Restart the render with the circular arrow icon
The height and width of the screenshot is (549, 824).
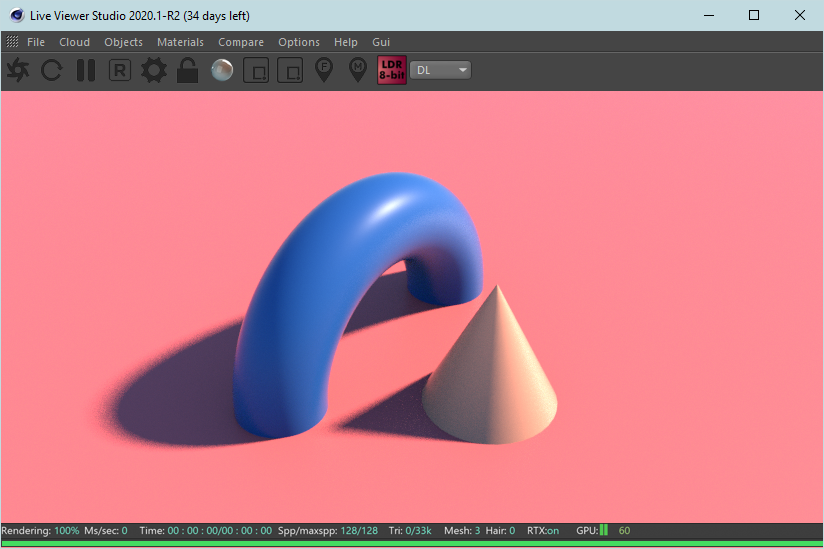(52, 70)
